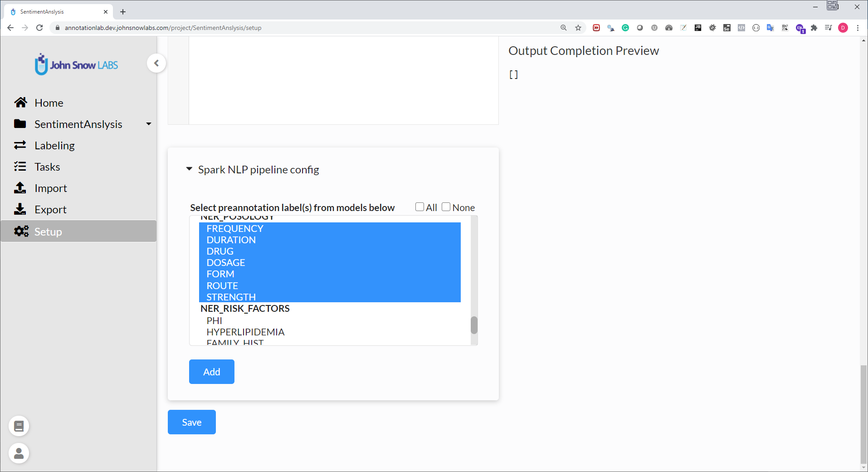Open a new browser tab

tap(123, 12)
